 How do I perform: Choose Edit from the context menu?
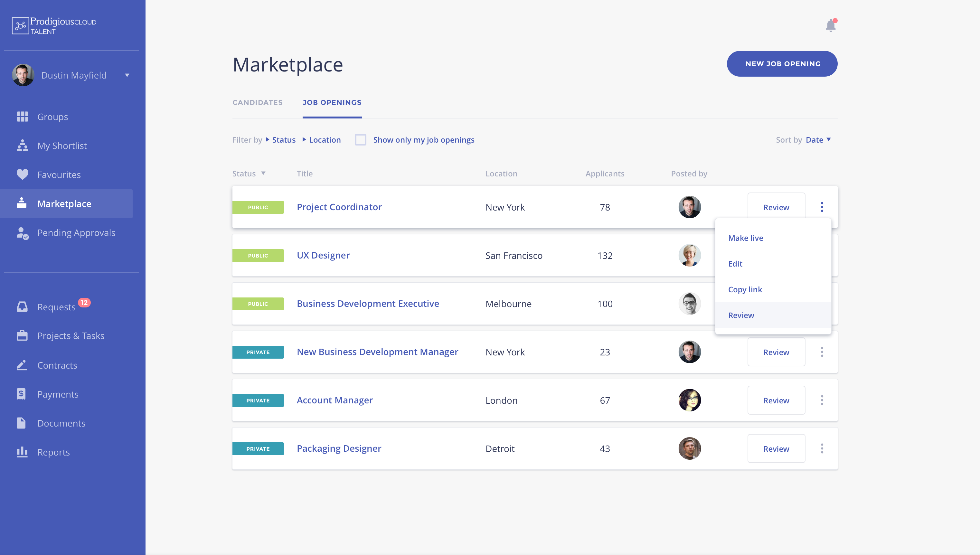[x=773, y=264]
